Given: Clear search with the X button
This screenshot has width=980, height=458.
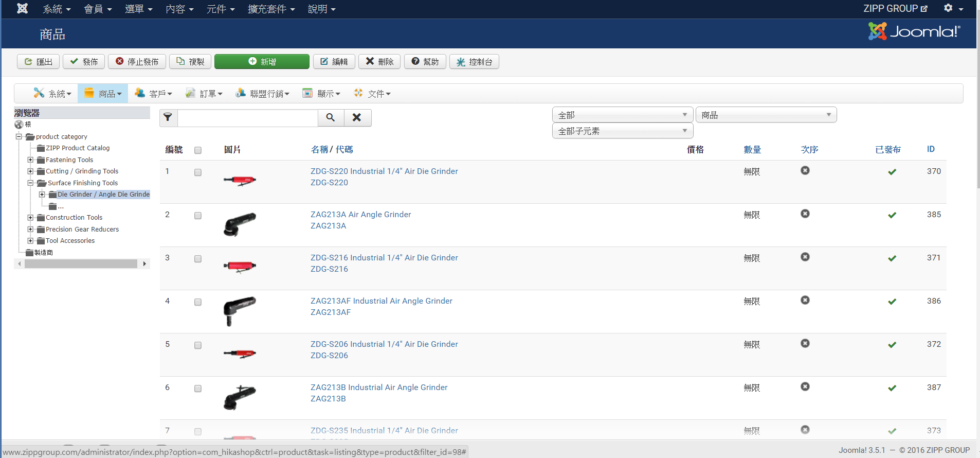Looking at the screenshot, I should [x=357, y=117].
